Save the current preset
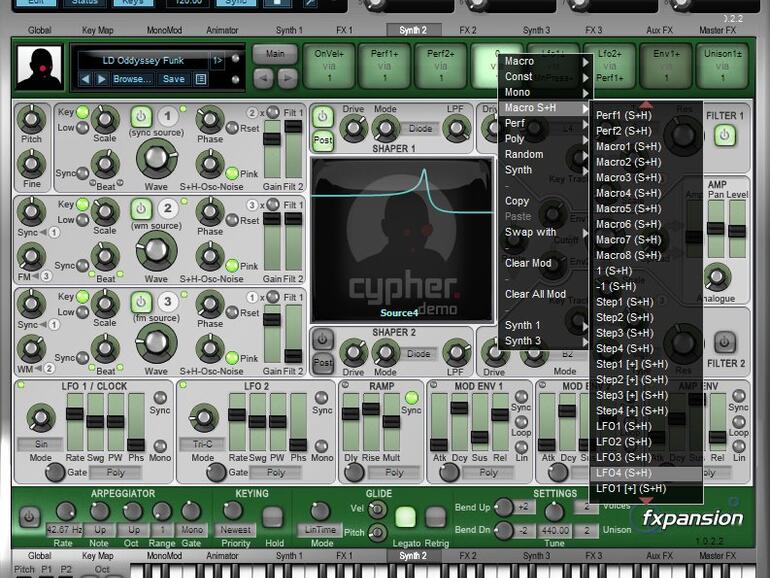The image size is (770, 578). (173, 79)
